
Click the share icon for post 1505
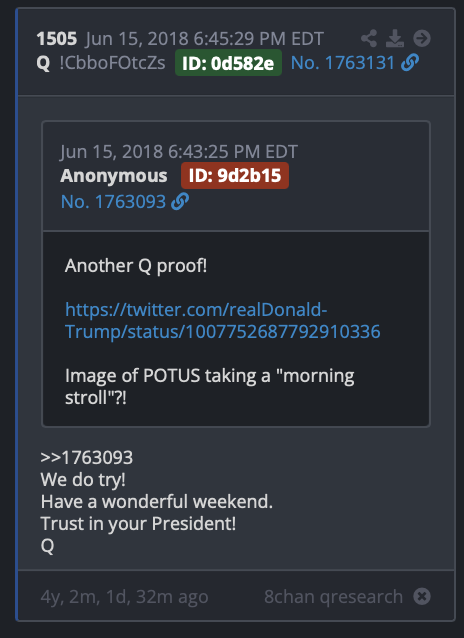pos(369,39)
